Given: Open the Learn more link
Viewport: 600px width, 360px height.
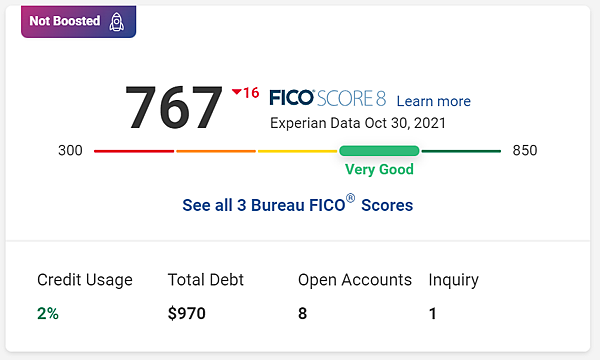Looking at the screenshot, I should [x=434, y=101].
